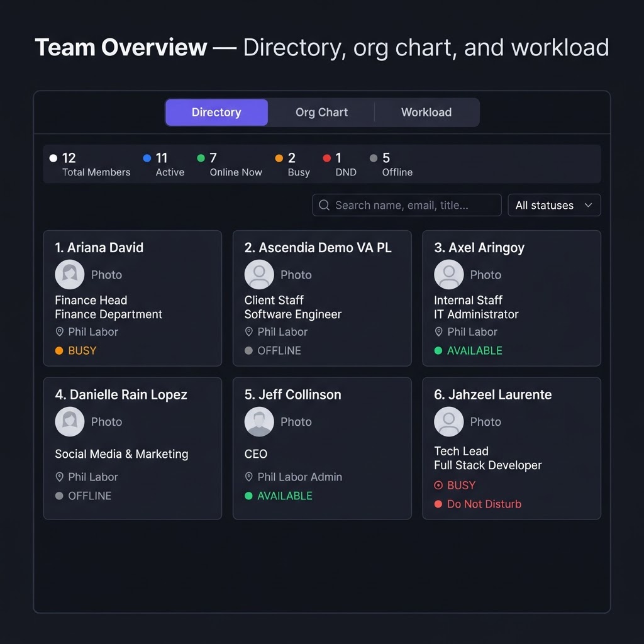Click the Do Not Disturb status text
644x644 pixels.
pyautogui.click(x=484, y=504)
